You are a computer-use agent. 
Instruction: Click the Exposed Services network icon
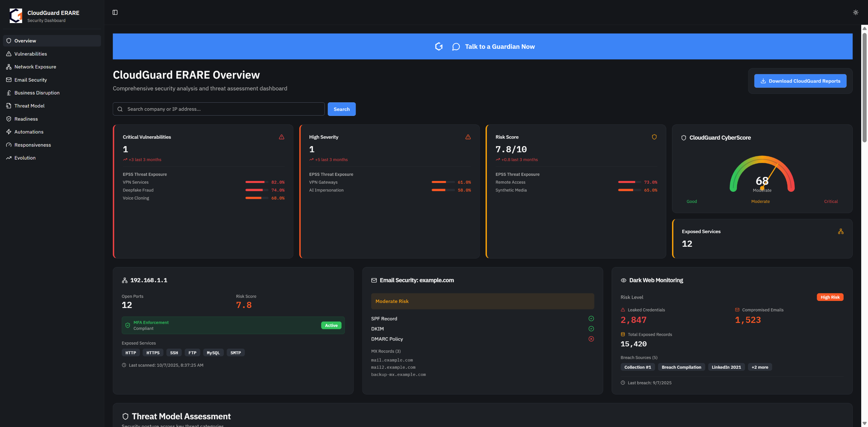[841, 231]
